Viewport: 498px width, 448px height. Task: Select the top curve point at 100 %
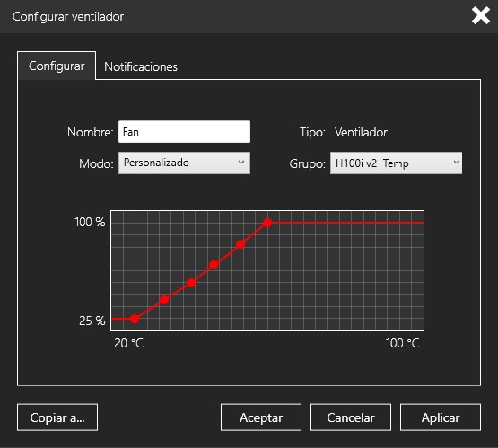point(267,223)
